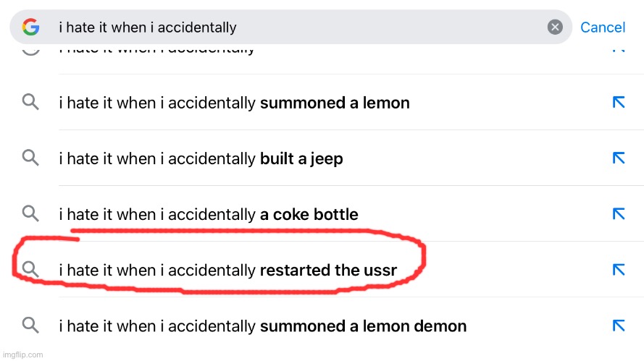644x361 pixels.
Task: Click magnifier icon beside "lemon demon" suggestion
Action: (30, 325)
